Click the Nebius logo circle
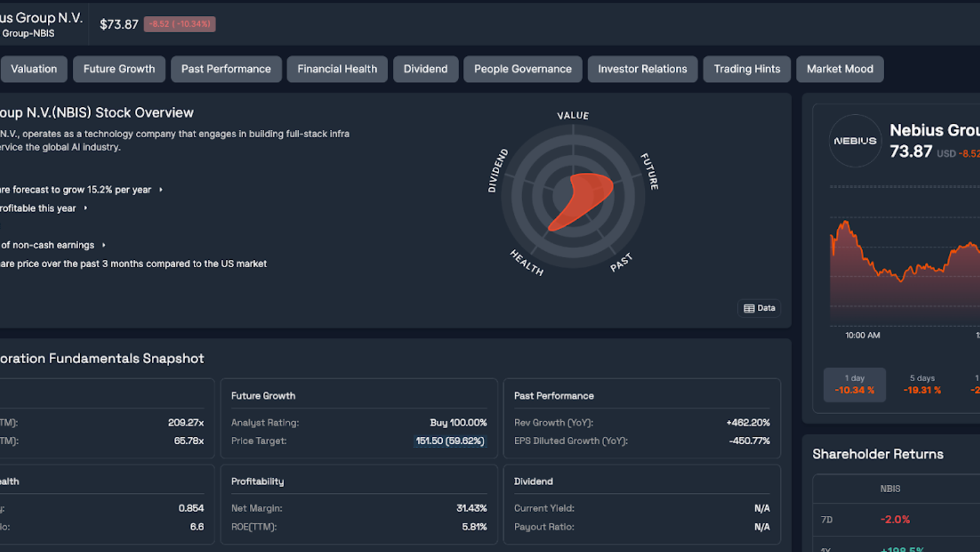The width and height of the screenshot is (980, 552). 855,141
